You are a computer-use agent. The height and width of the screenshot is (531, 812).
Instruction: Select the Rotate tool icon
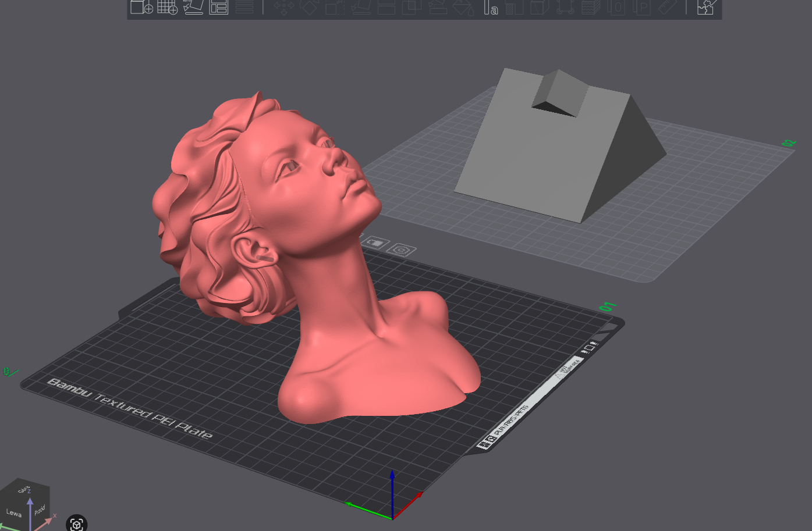point(310,7)
